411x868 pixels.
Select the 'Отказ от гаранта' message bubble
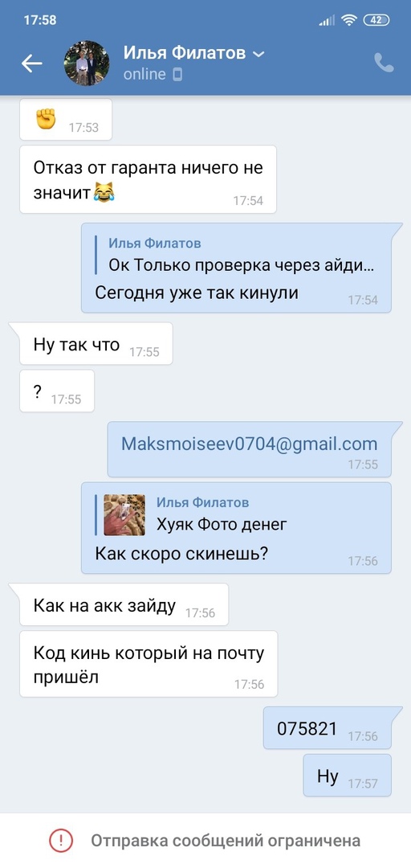coord(148,179)
